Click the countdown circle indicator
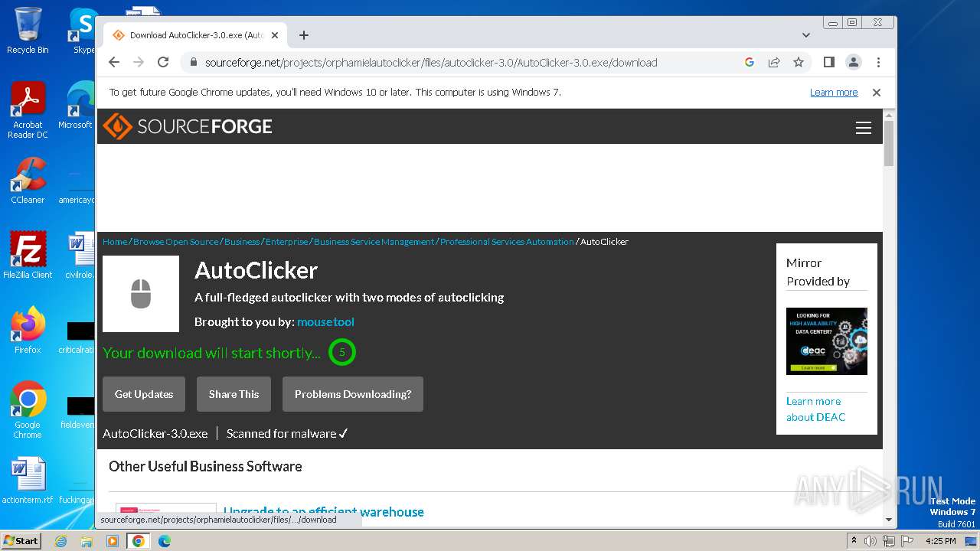 pos(342,353)
